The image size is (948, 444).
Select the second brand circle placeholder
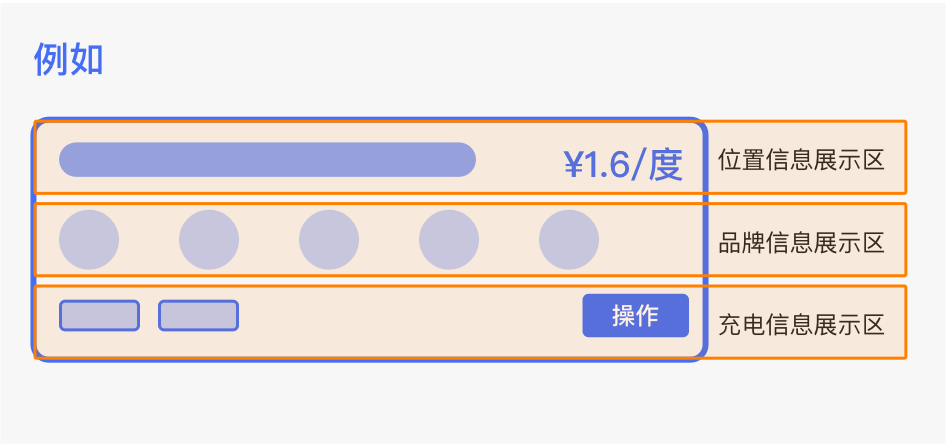pyautogui.click(x=209, y=240)
